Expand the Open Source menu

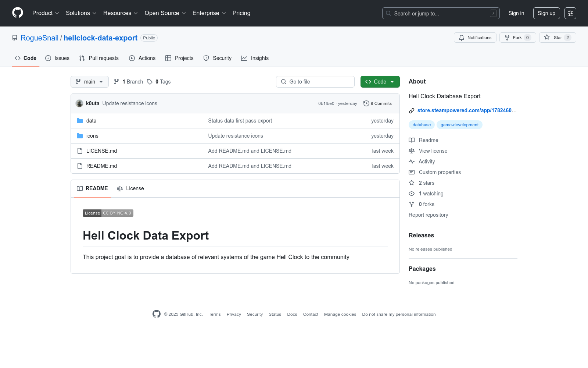tap(165, 13)
